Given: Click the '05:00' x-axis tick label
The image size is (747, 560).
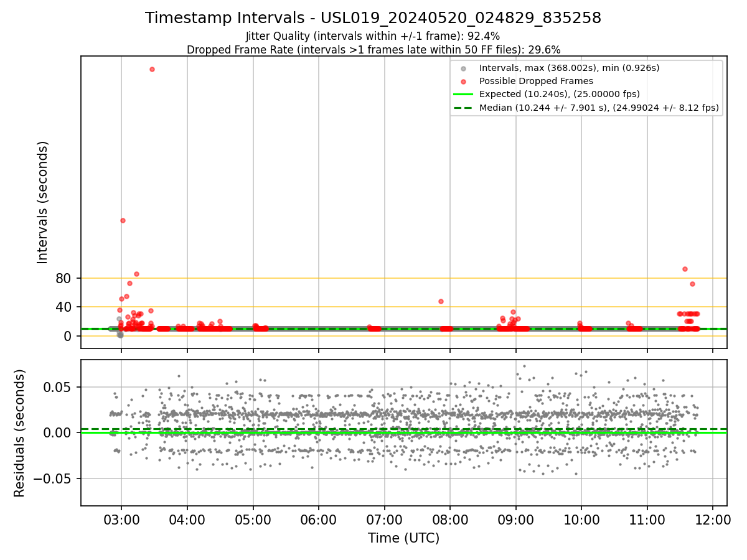Looking at the screenshot, I should [253, 520].
